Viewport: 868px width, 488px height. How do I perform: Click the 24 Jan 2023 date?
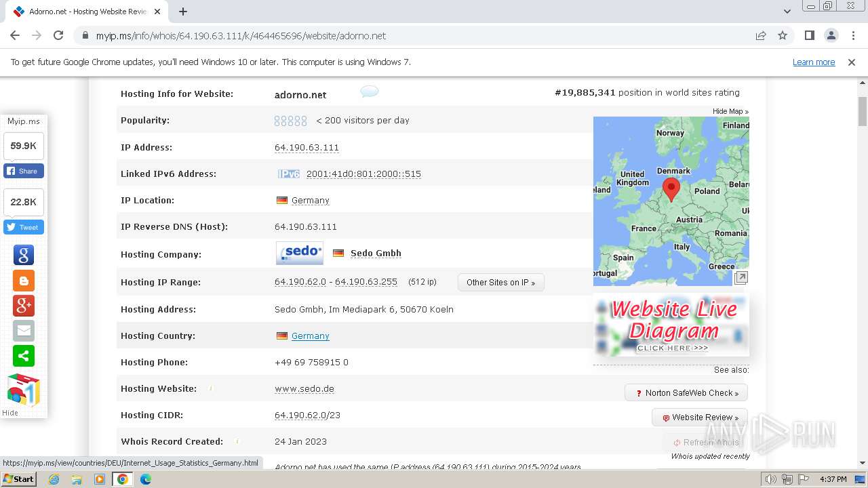click(x=300, y=442)
